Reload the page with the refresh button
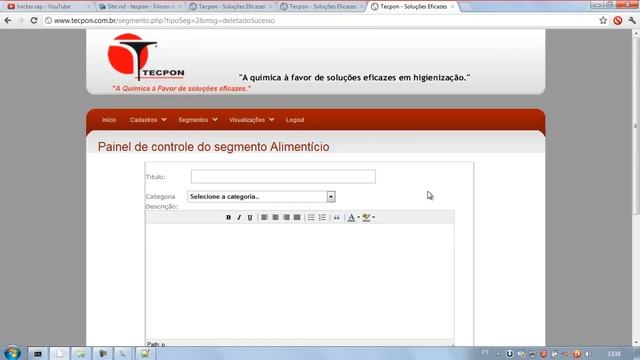640x360 pixels. tap(34, 20)
